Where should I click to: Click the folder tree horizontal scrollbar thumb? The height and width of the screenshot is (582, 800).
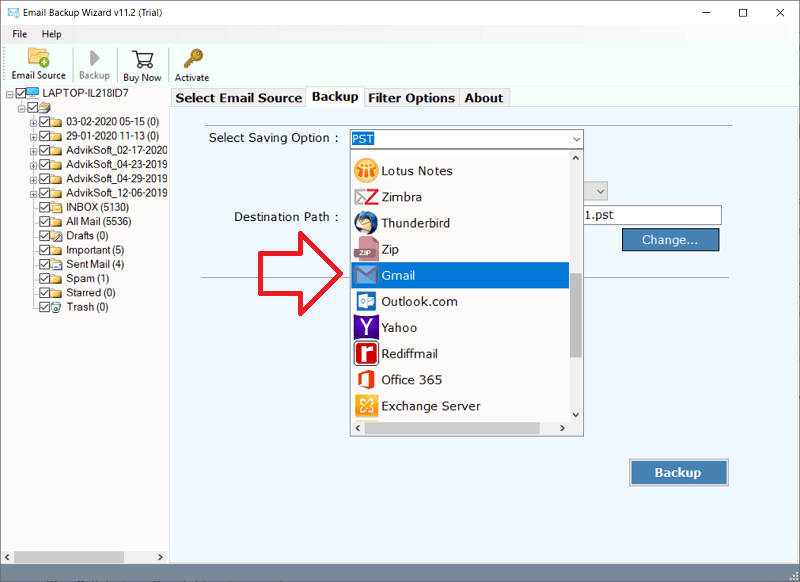pos(70,557)
